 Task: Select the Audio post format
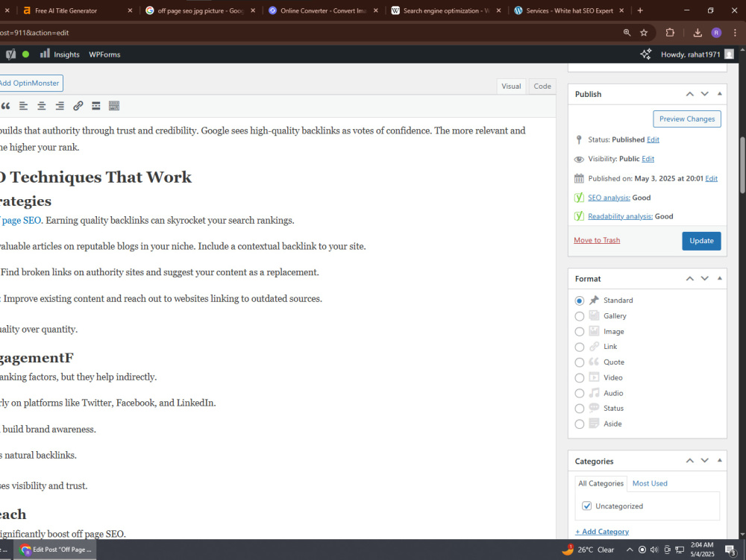click(579, 393)
